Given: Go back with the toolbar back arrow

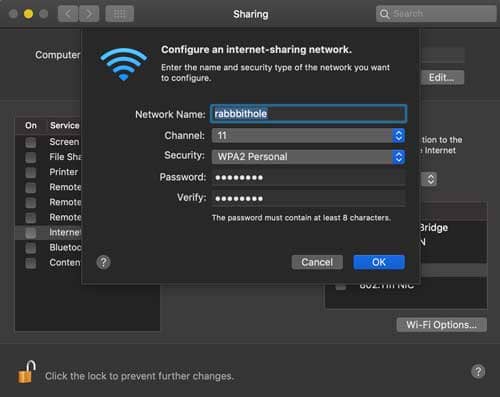Looking at the screenshot, I should tap(68, 14).
